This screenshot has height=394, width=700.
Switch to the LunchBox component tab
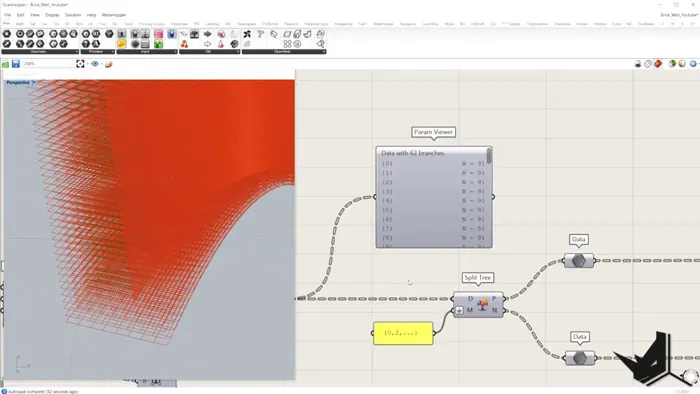click(x=430, y=24)
